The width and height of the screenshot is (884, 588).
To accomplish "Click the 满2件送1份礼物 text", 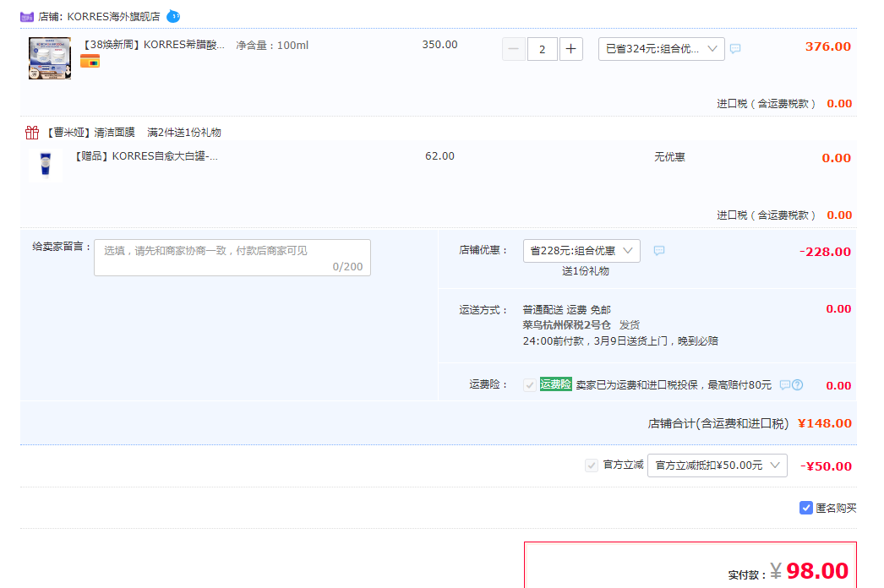I will [x=184, y=133].
